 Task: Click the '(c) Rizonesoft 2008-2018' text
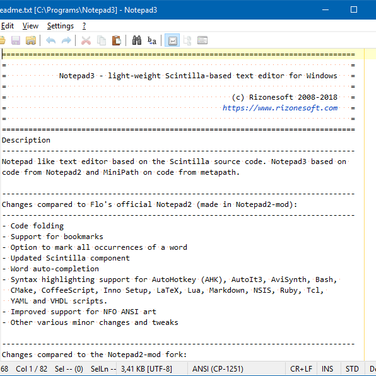coord(285,97)
